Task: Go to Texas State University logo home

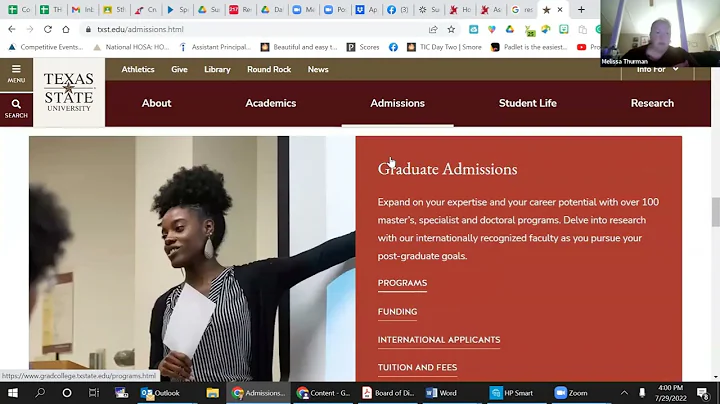Action: pos(69,92)
